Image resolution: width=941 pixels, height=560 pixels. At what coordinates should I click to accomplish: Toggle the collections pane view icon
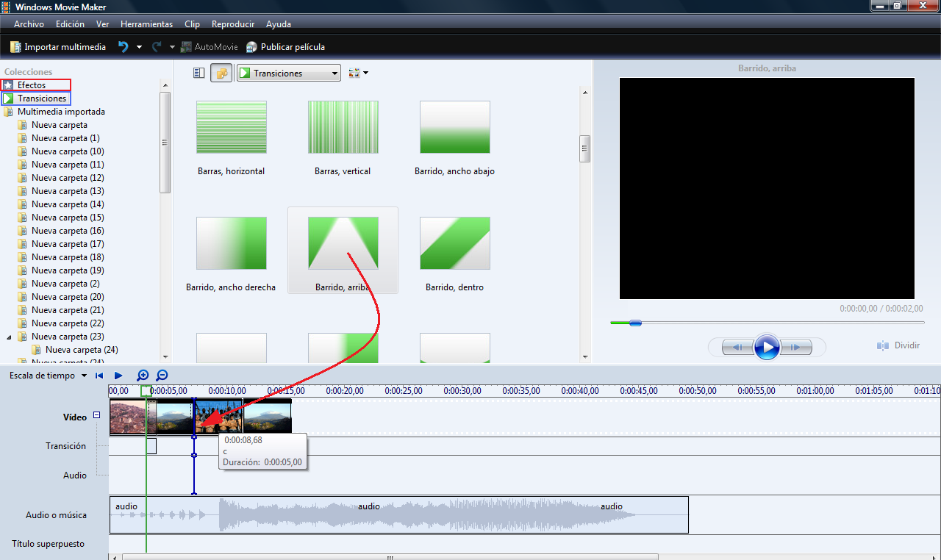[221, 73]
